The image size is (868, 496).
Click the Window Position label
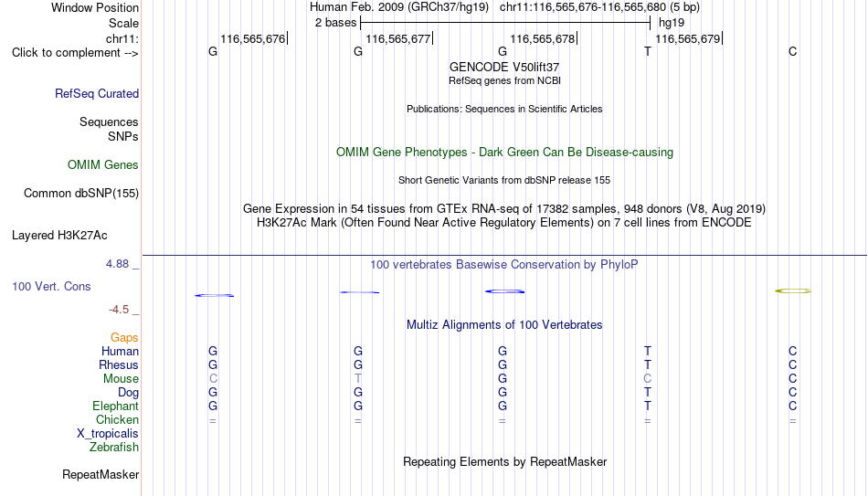(95, 7)
